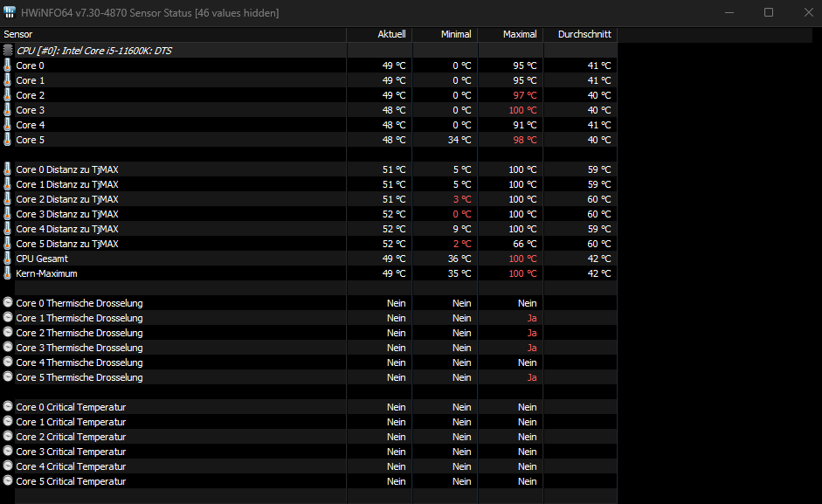Select Core 2 Critical Temperatur label

tap(71, 437)
